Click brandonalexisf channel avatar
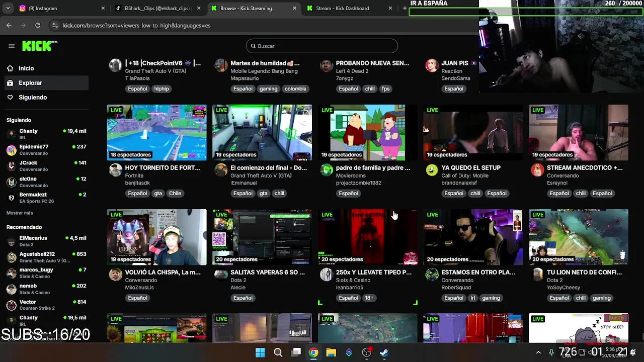 click(x=432, y=170)
